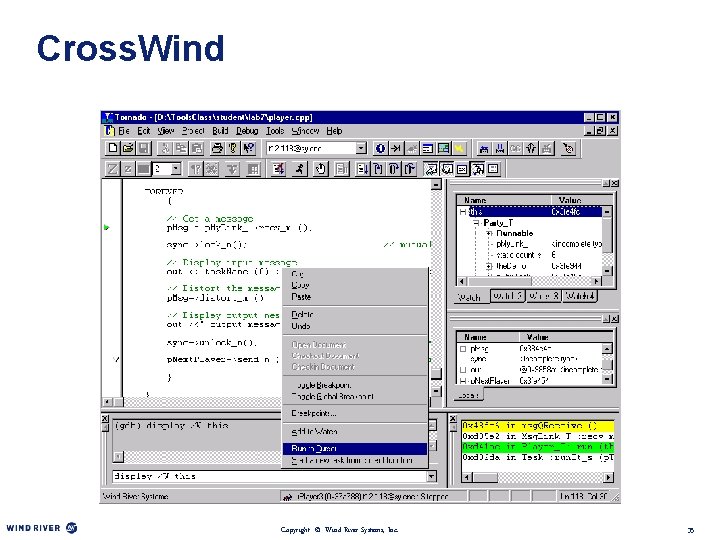This screenshot has width=720, height=540.
Task: Click the status bar task icon before Player3
Action: click(x=288, y=496)
